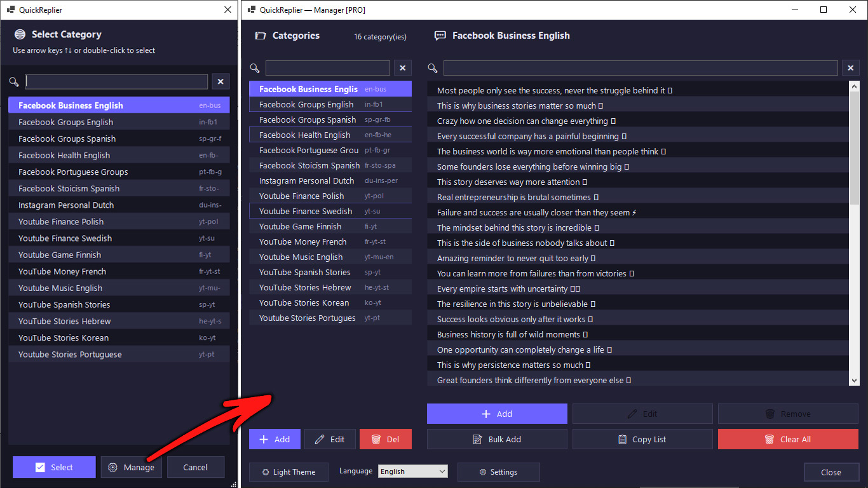
Task: Select Facebook Stoicism Spanish in Manager categories
Action: point(330,165)
